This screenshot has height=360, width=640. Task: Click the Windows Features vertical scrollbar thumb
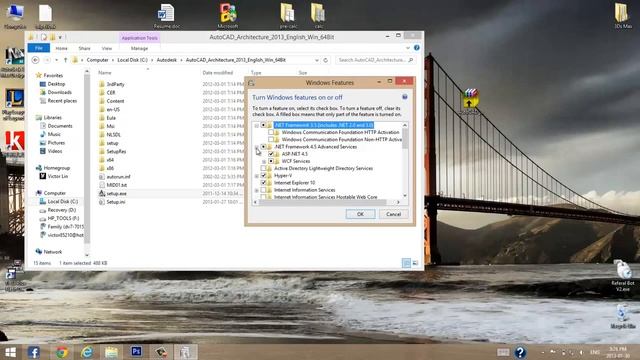[x=405, y=138]
